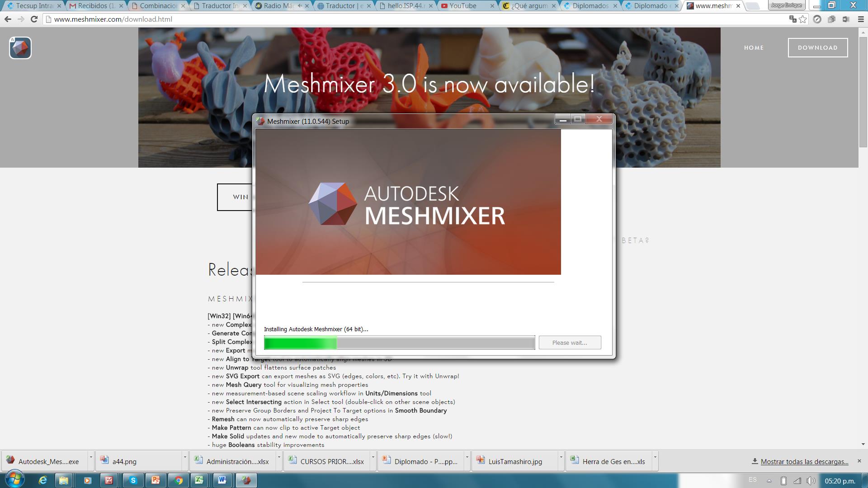Mute the Radio tab's audio speaker icon
Image resolution: width=868 pixels, height=488 pixels.
[300, 6]
